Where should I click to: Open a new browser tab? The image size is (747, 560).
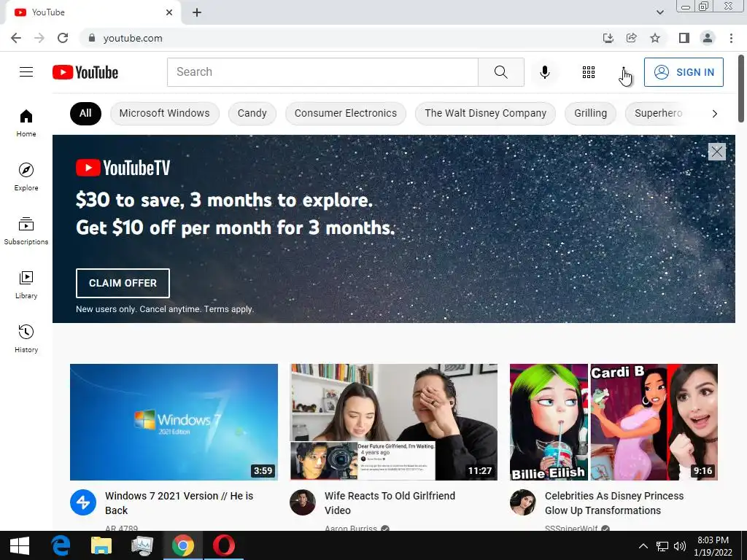[197, 12]
